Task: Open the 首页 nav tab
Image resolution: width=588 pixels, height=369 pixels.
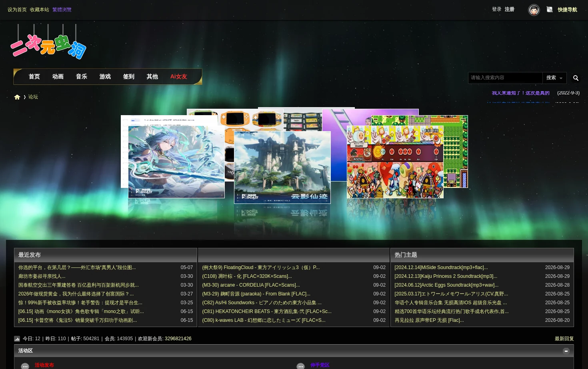Action: pyautogui.click(x=34, y=76)
